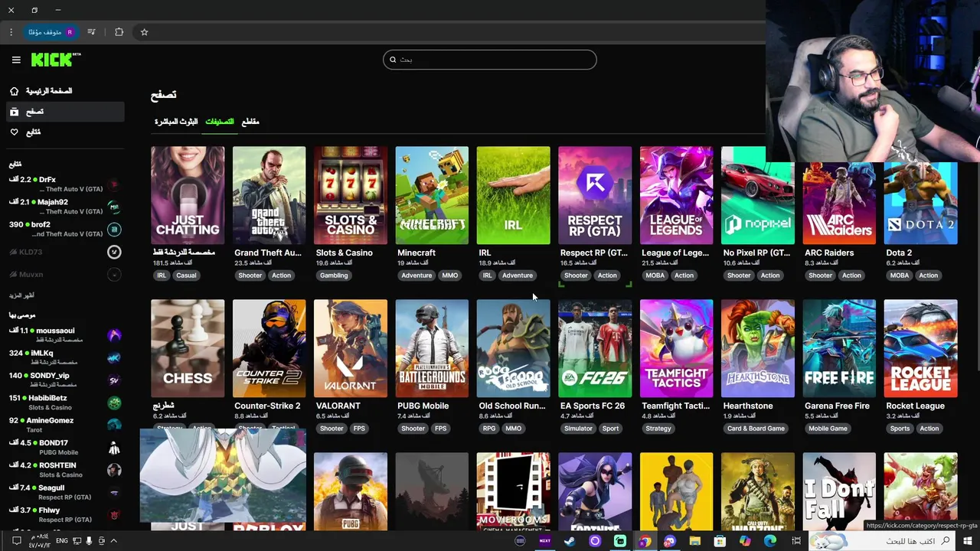This screenshot has width=980, height=551.
Task: Open ROSHTEIN in recommended channels
Action: pos(66,470)
